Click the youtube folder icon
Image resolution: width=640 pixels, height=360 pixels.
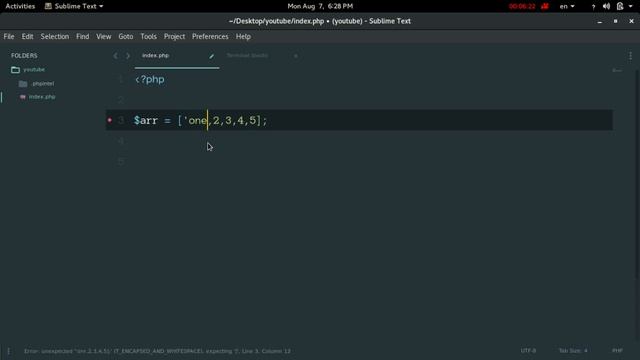(16, 70)
